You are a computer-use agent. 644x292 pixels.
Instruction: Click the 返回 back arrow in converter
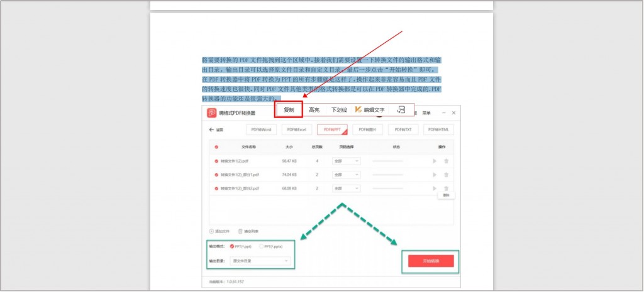click(x=211, y=129)
